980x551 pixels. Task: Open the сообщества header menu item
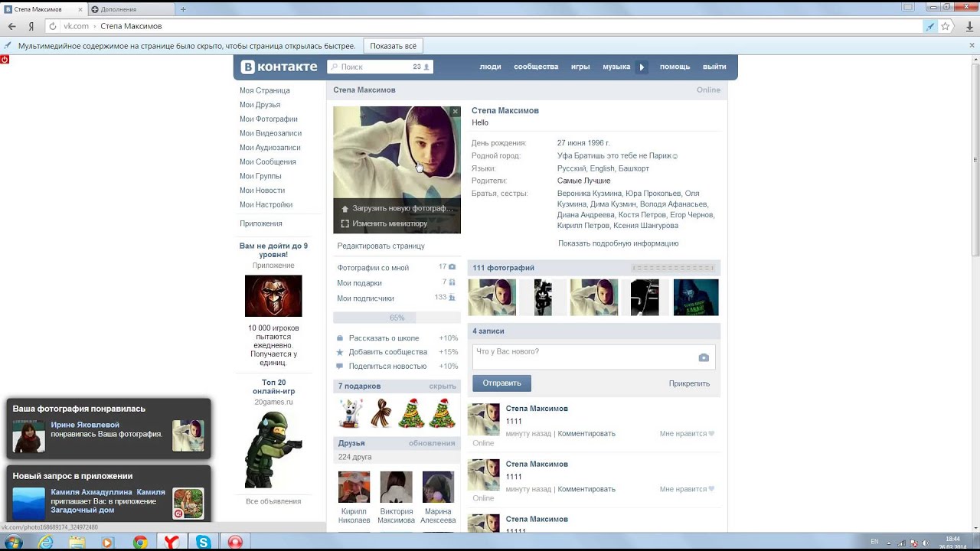point(536,67)
